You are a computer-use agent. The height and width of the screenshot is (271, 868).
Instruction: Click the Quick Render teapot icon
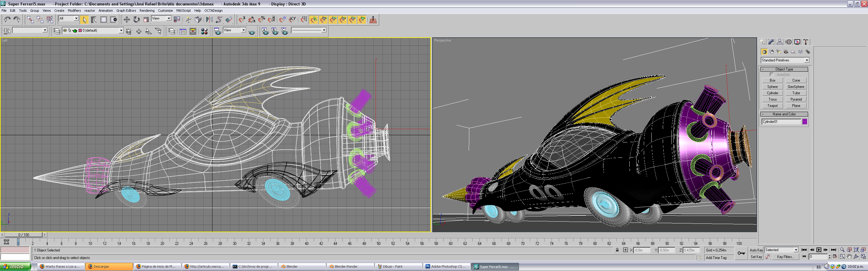click(x=252, y=31)
